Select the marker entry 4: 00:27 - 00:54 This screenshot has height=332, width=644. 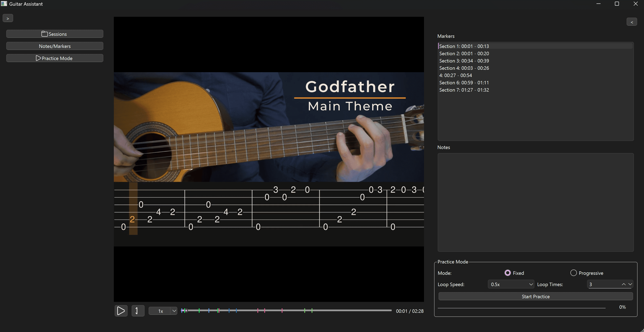pos(456,75)
